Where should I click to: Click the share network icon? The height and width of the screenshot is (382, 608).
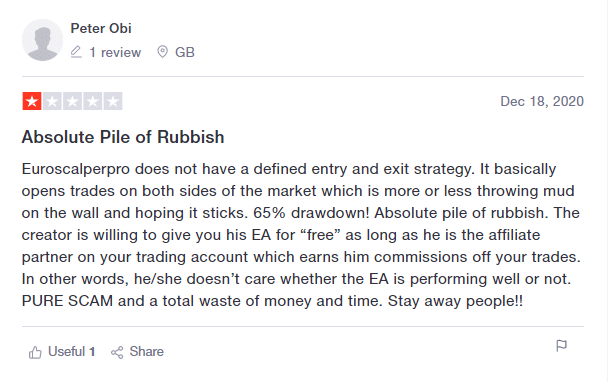pyautogui.click(x=117, y=352)
